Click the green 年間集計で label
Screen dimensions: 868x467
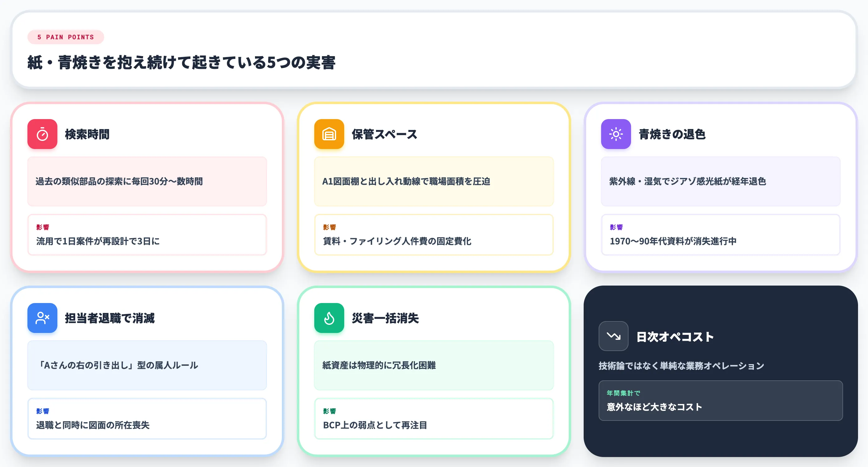pyautogui.click(x=623, y=393)
